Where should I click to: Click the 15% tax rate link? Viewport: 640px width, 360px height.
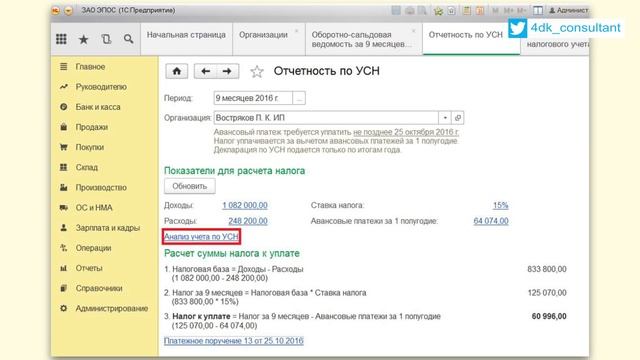click(500, 205)
